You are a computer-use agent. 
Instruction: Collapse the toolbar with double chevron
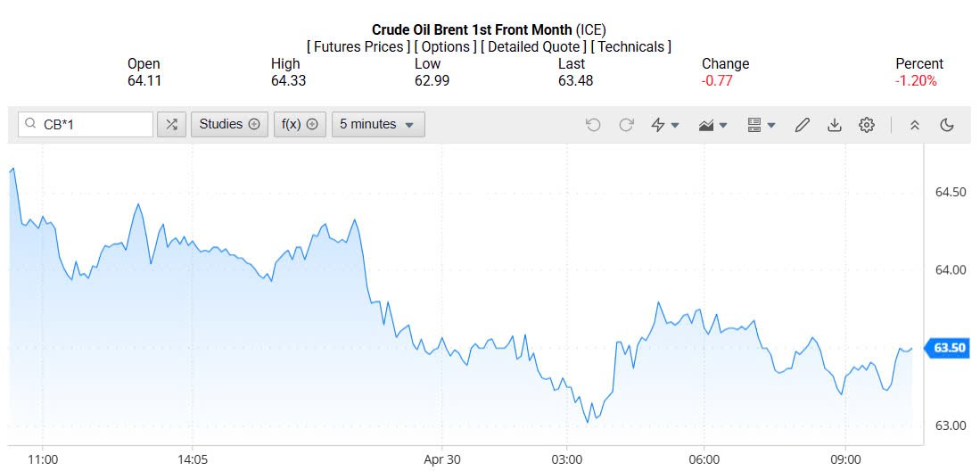914,125
